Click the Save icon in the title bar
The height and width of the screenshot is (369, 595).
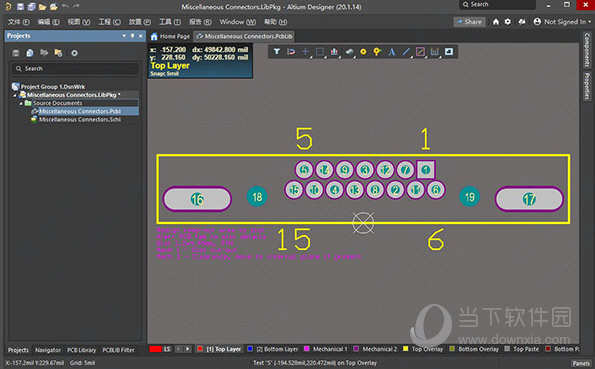(20, 6)
